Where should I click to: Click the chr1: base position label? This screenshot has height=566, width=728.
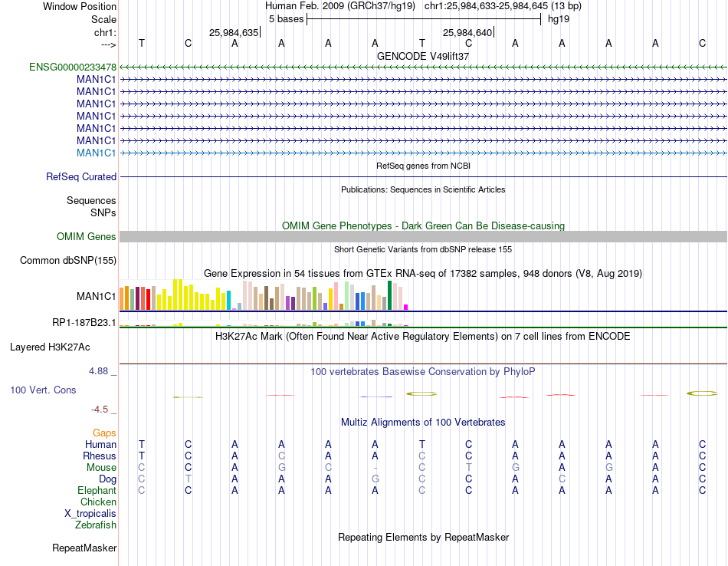(x=105, y=32)
